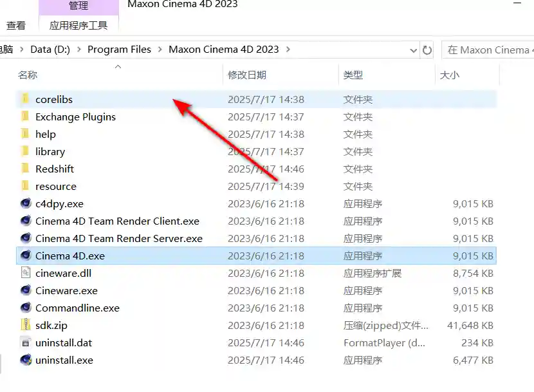The image size is (534, 392).
Task: Expand chevron after Maxon Cinema 4D 2023
Action: coord(288,50)
